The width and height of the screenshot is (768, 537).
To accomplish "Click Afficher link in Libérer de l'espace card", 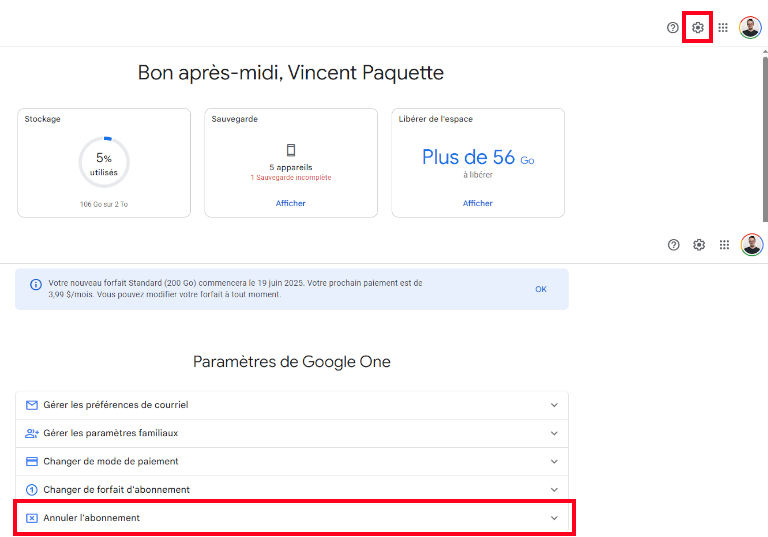I will pyautogui.click(x=478, y=203).
